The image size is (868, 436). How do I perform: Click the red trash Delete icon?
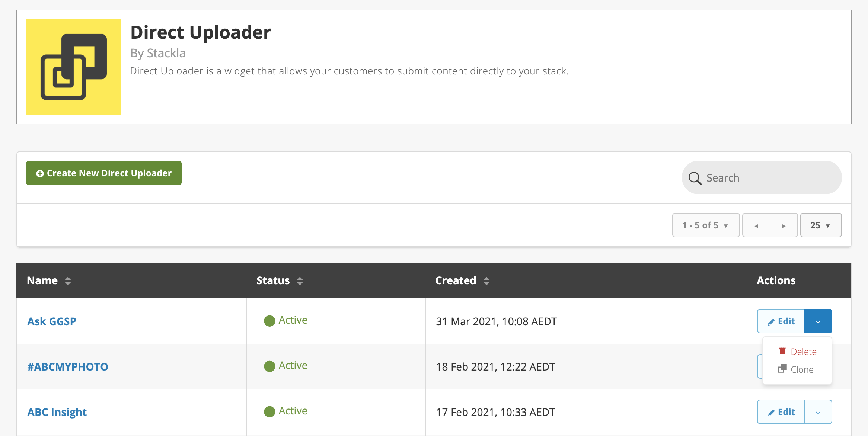pyautogui.click(x=782, y=351)
